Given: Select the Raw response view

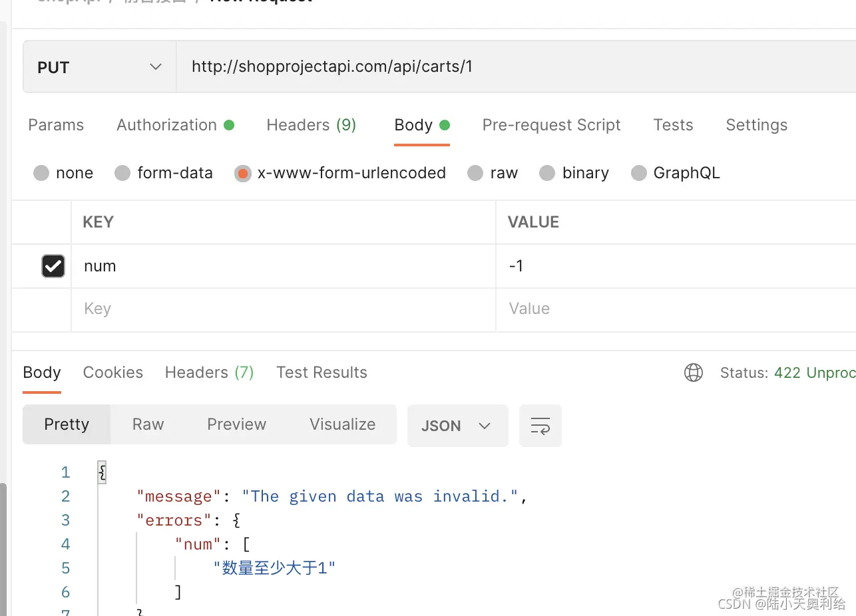Looking at the screenshot, I should point(148,424).
